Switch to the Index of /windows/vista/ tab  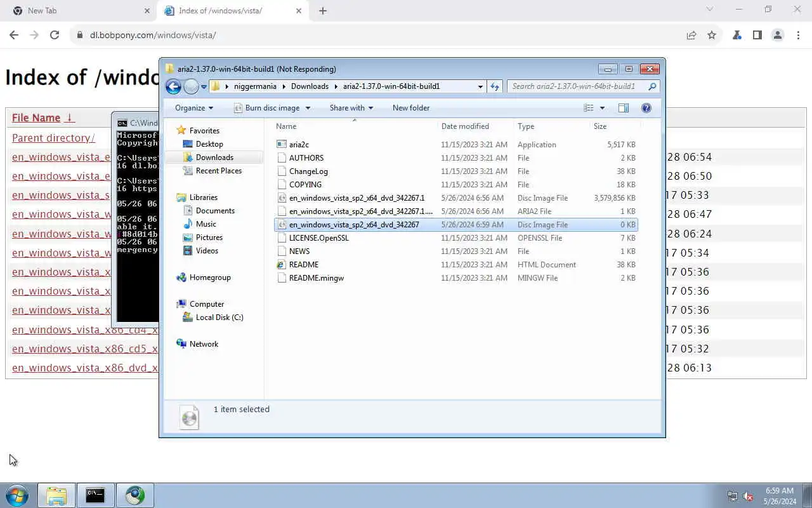[232, 10]
